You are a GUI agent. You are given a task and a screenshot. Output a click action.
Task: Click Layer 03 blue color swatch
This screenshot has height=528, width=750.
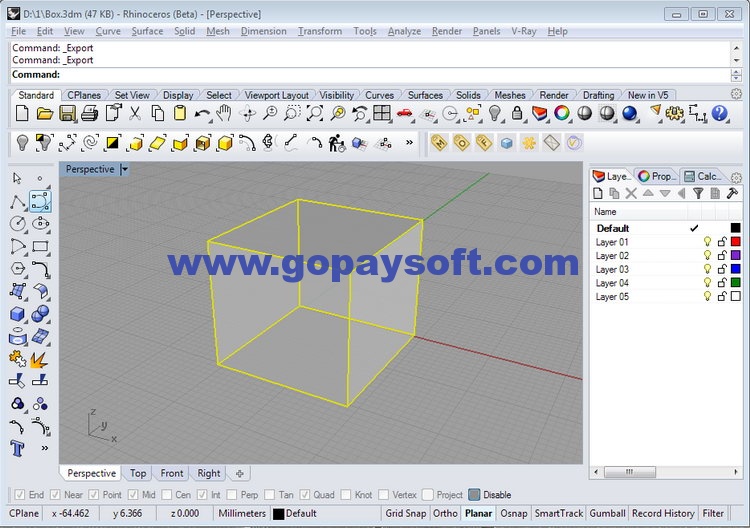coord(736,269)
